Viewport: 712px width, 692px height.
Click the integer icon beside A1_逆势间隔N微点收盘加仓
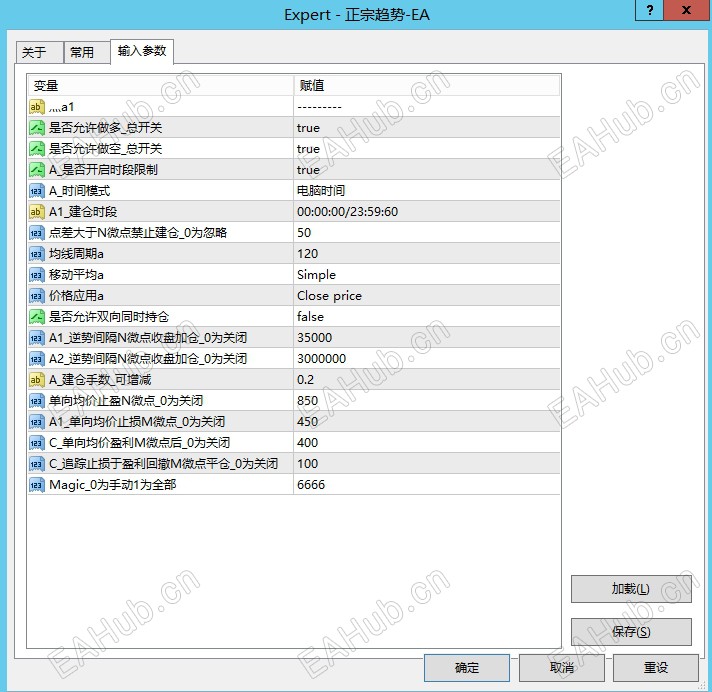tap(37, 337)
